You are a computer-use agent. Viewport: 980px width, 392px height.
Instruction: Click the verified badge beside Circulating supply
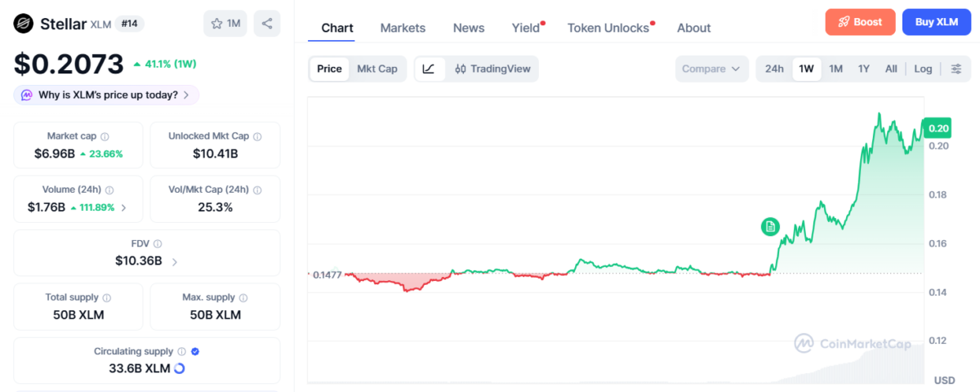click(x=195, y=351)
